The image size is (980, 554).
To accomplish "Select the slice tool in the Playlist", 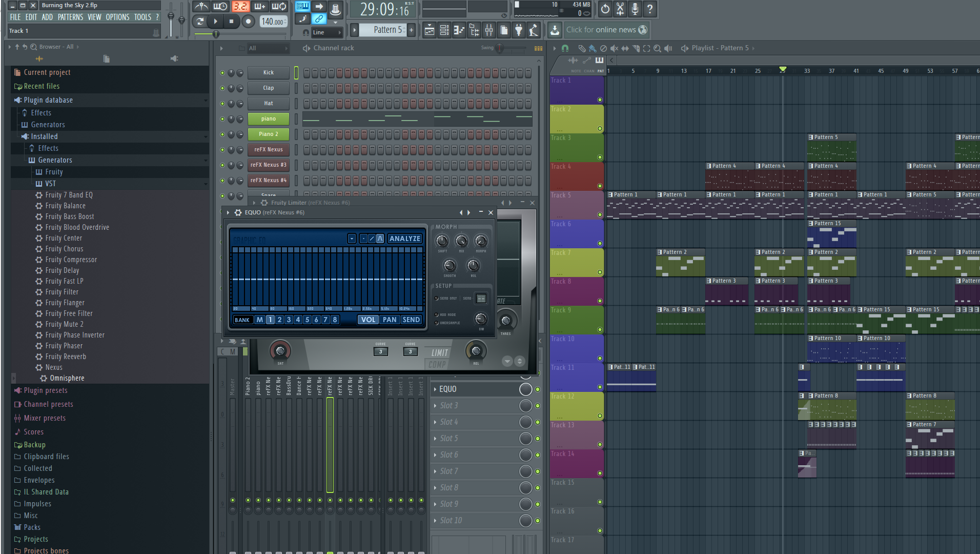I will (x=636, y=48).
